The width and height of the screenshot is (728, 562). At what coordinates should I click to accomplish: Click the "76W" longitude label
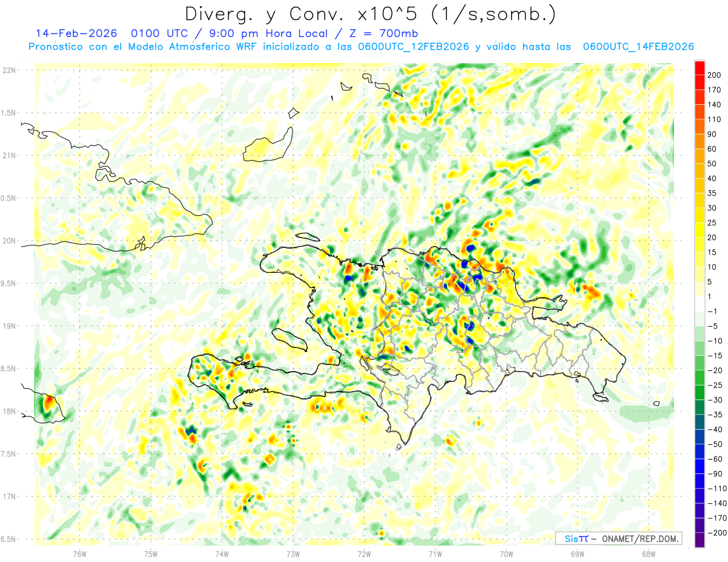79,554
